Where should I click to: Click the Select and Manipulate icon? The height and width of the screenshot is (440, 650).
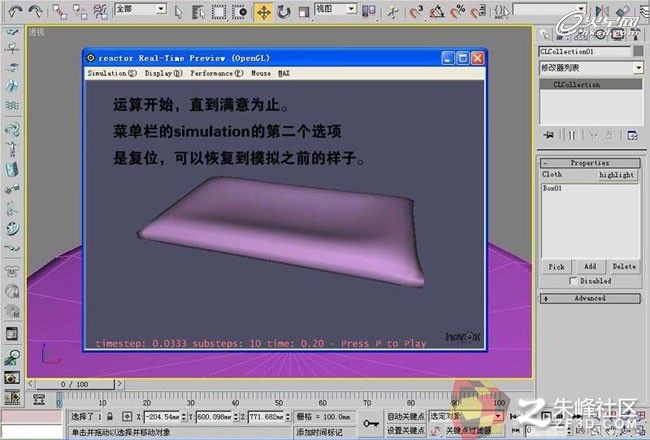click(x=392, y=12)
